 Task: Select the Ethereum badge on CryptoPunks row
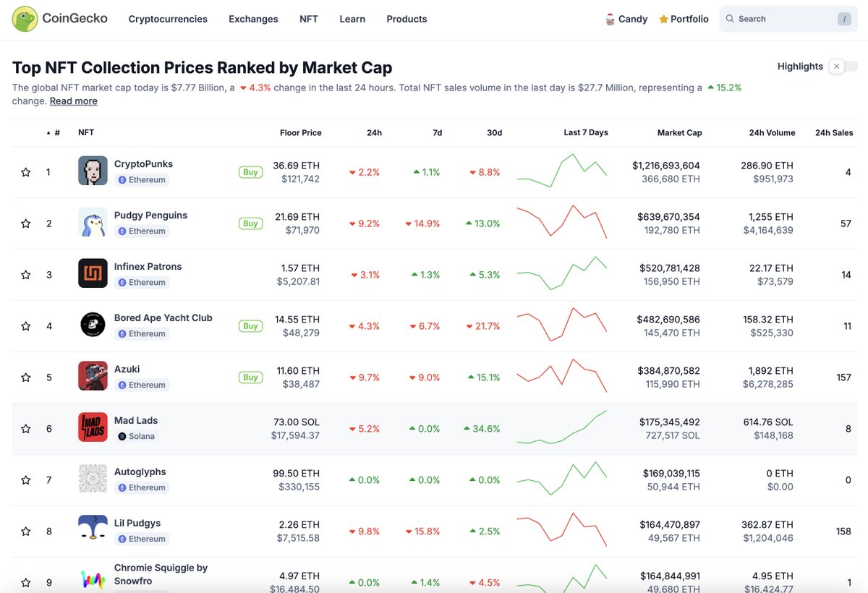(142, 181)
